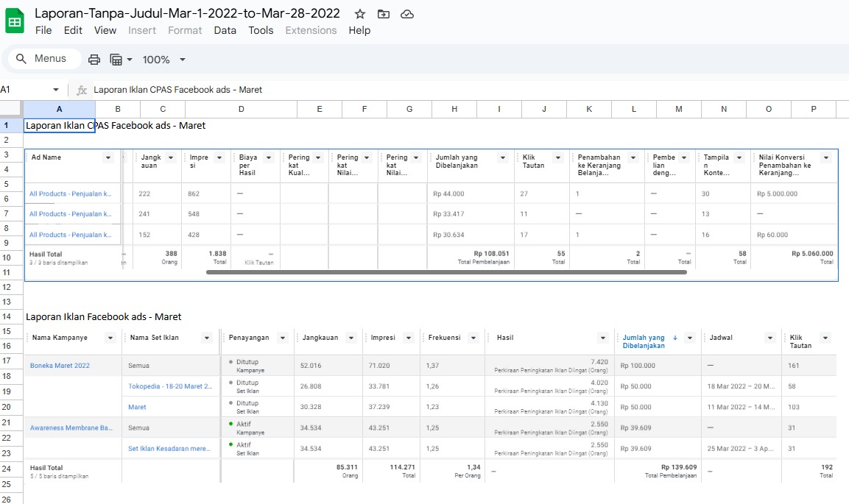Click the print icon in toolbar
Viewport: 849px width, 504px height.
tap(94, 60)
